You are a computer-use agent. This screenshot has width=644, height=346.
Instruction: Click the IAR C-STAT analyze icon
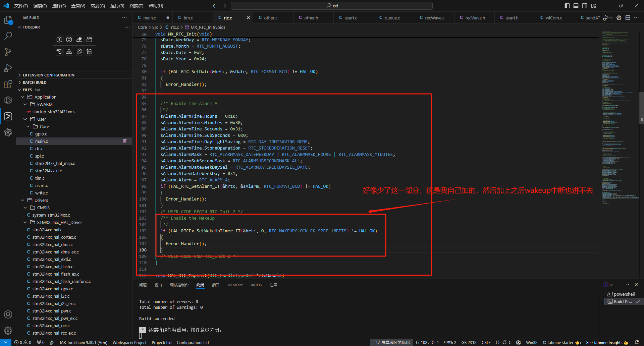coord(59,51)
